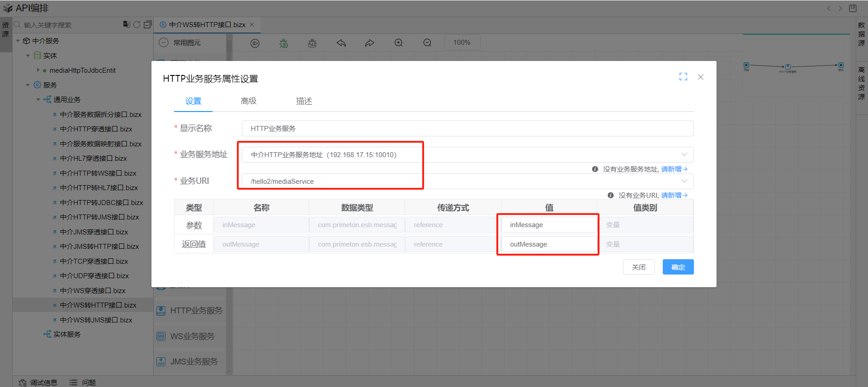Open the 业务服务地址 dropdown
This screenshot has width=868, height=387.
[x=684, y=154]
